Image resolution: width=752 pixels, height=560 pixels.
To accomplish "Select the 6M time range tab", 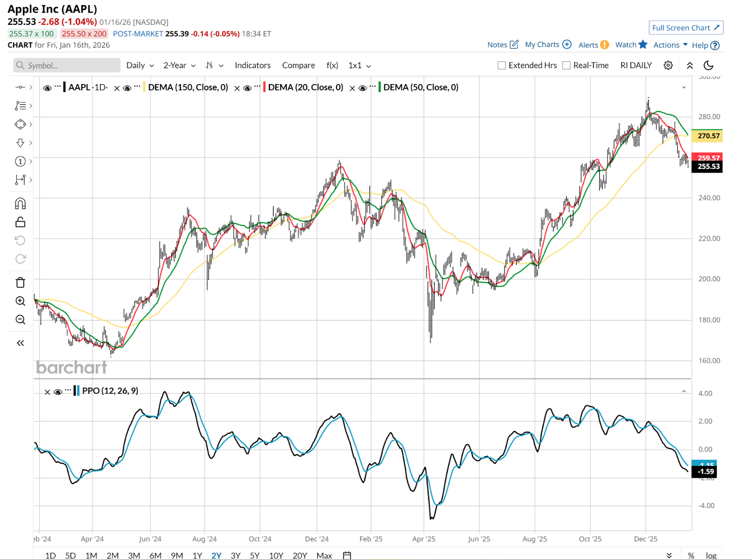I will (x=155, y=555).
